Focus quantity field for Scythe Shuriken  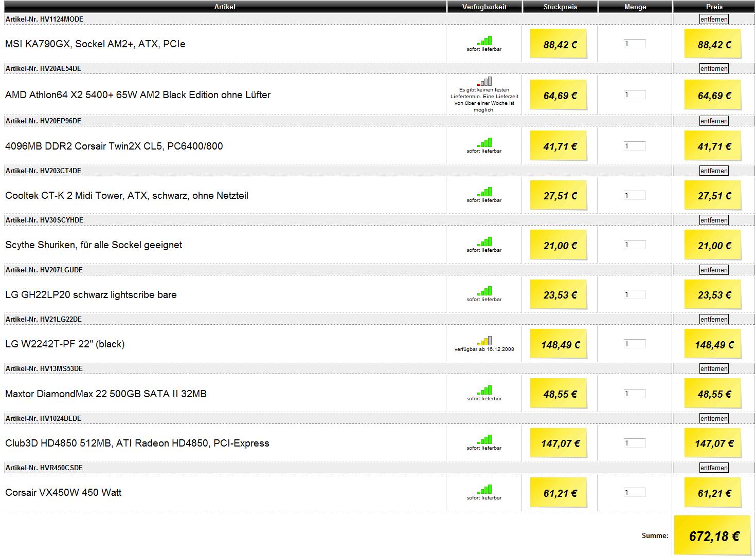(x=635, y=245)
